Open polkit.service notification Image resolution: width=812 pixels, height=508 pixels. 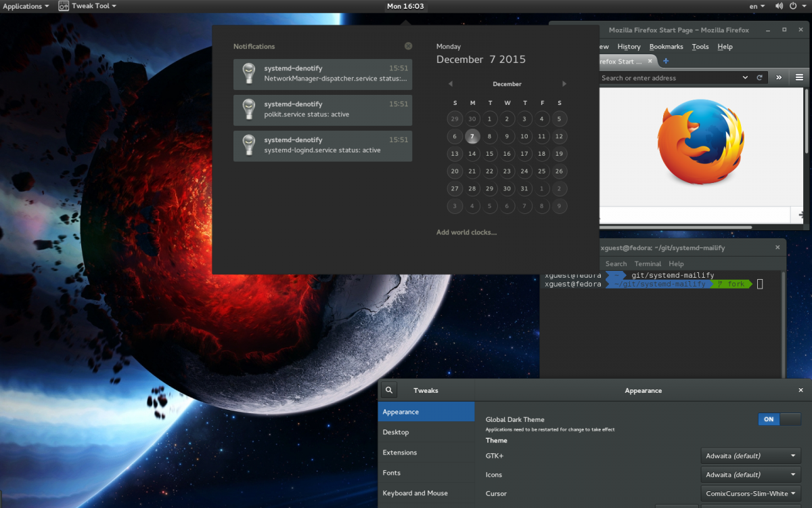pos(322,110)
